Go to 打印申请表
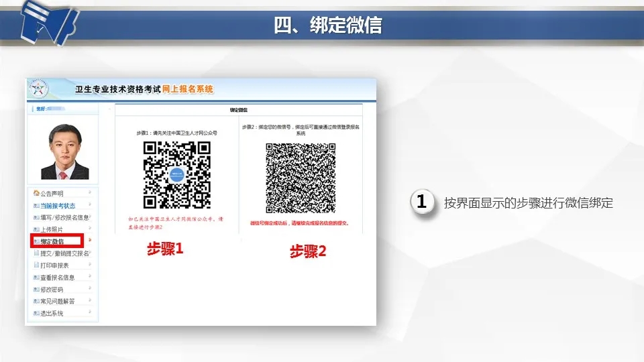 point(54,265)
